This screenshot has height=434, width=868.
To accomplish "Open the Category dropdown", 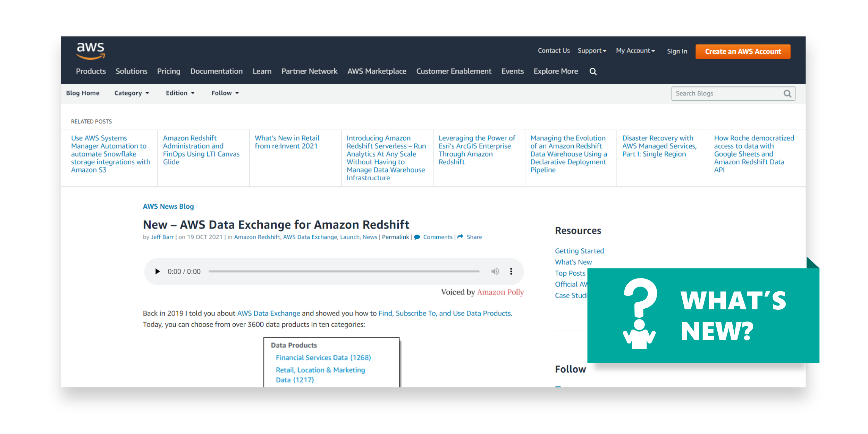I will click(x=132, y=93).
